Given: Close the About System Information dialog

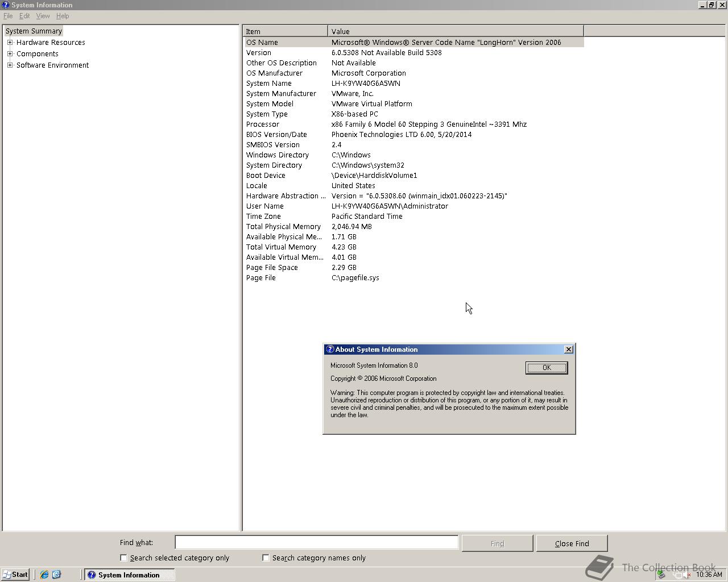Looking at the screenshot, I should [569, 350].
